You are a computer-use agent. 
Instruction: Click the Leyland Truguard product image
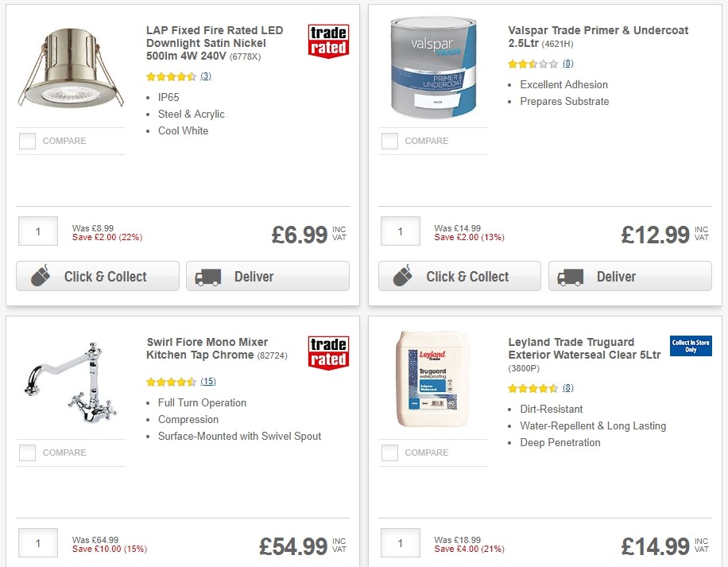coord(433,379)
